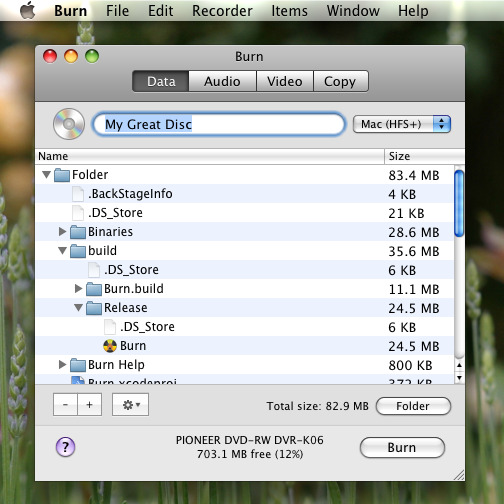Viewport: 504px width, 504px height.
Task: Click the disc icon beside the name field
Action: pos(69,124)
